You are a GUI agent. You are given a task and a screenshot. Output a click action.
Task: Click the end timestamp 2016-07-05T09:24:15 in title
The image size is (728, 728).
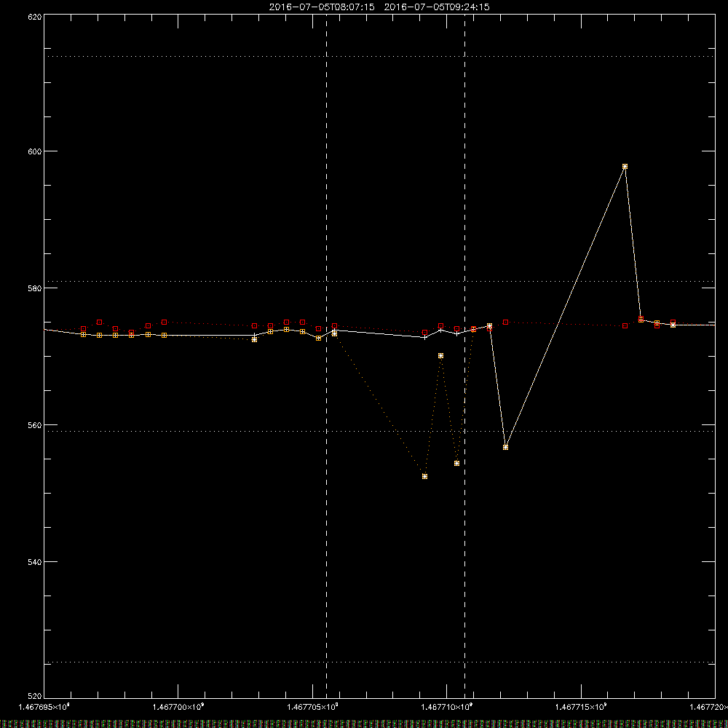(437, 7)
